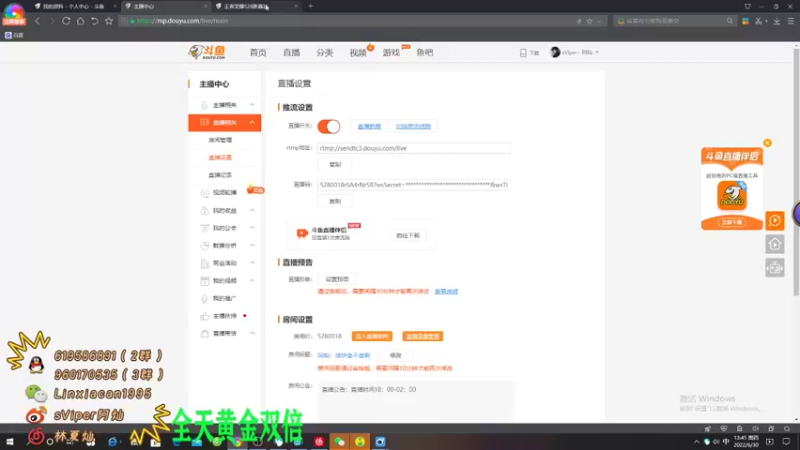Click the modify button for room title
The height and width of the screenshot is (450, 800).
pos(395,355)
